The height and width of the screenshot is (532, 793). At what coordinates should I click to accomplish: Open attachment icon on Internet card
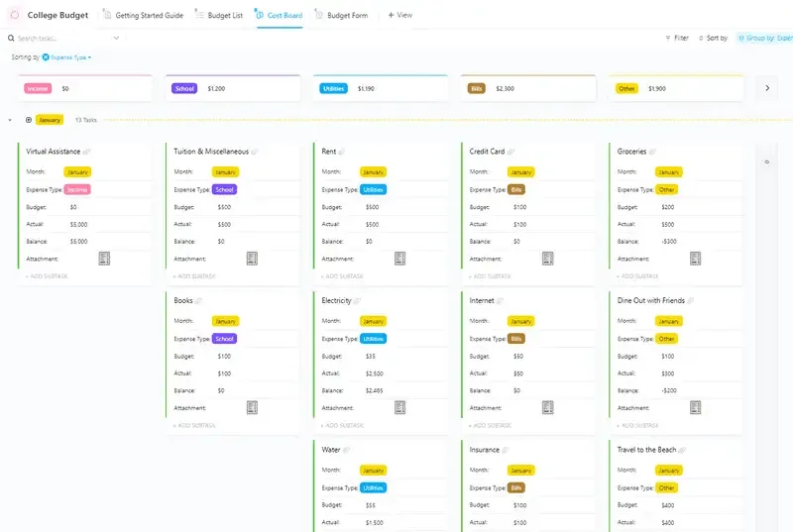click(x=548, y=408)
